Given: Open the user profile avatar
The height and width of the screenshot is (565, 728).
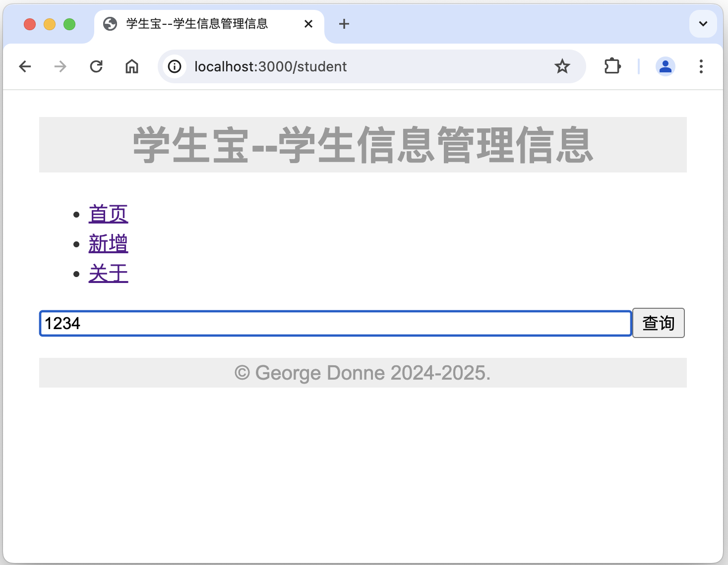Looking at the screenshot, I should [665, 66].
